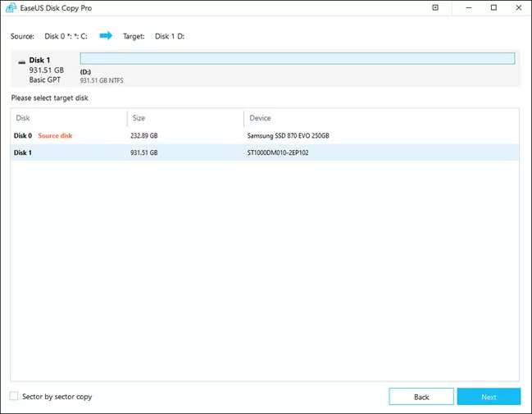Click the Back button
Screen dimensions: 532x414
point(421,397)
